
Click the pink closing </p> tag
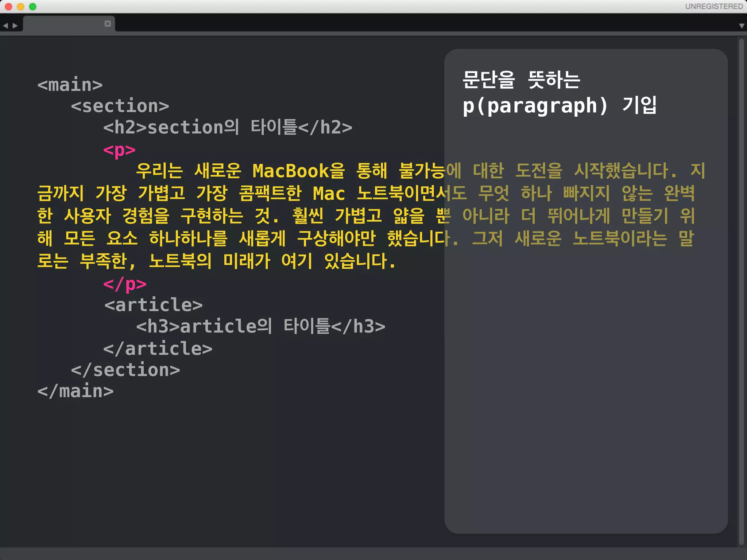click(x=125, y=284)
